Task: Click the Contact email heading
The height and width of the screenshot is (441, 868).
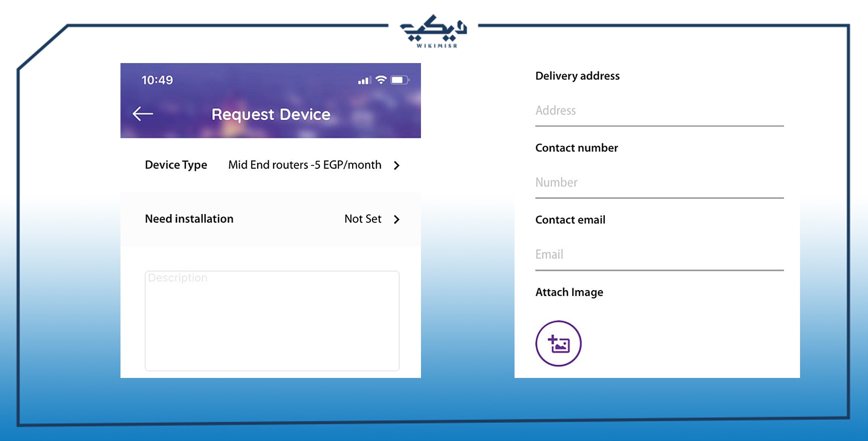Action: coord(570,220)
